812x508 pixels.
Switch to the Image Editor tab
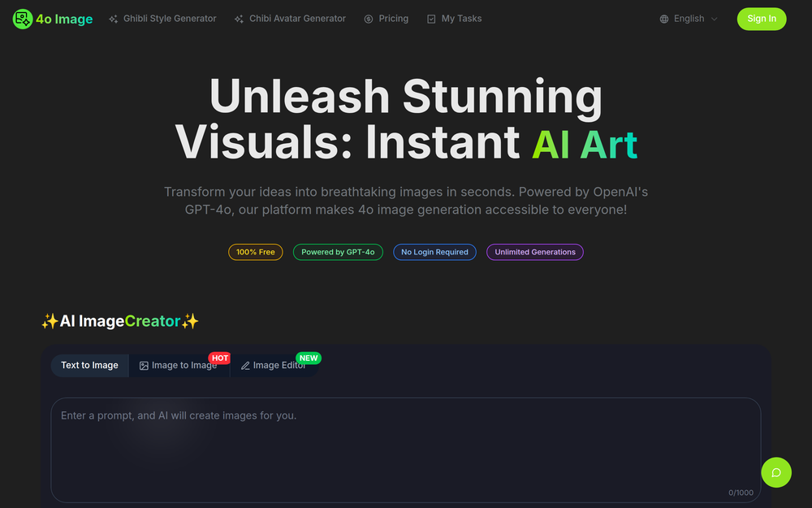(274, 366)
